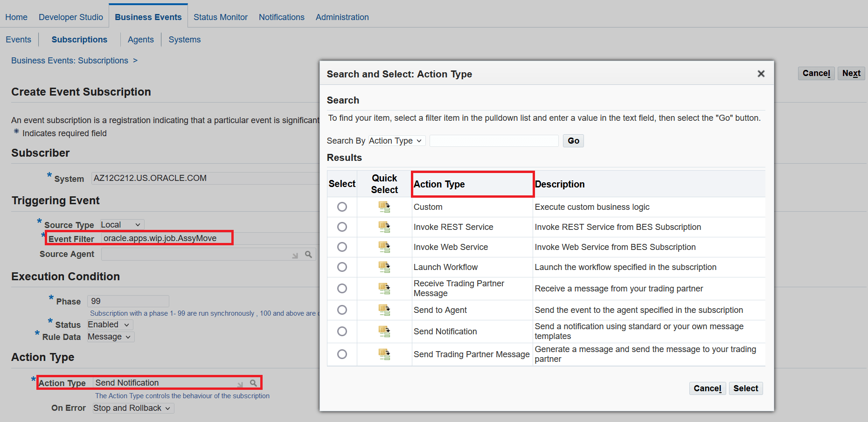Click the search value text field
Viewport: 868px width, 422px height.
tap(493, 140)
